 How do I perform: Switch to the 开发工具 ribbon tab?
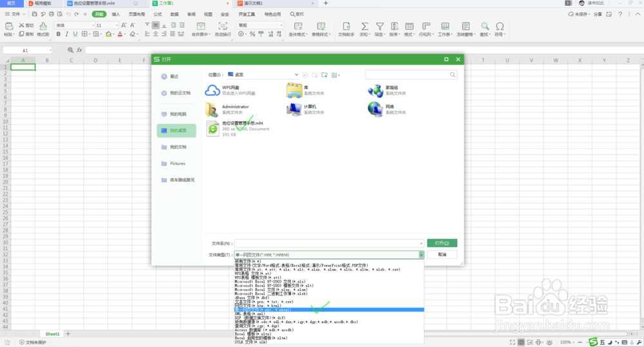pyautogui.click(x=247, y=14)
